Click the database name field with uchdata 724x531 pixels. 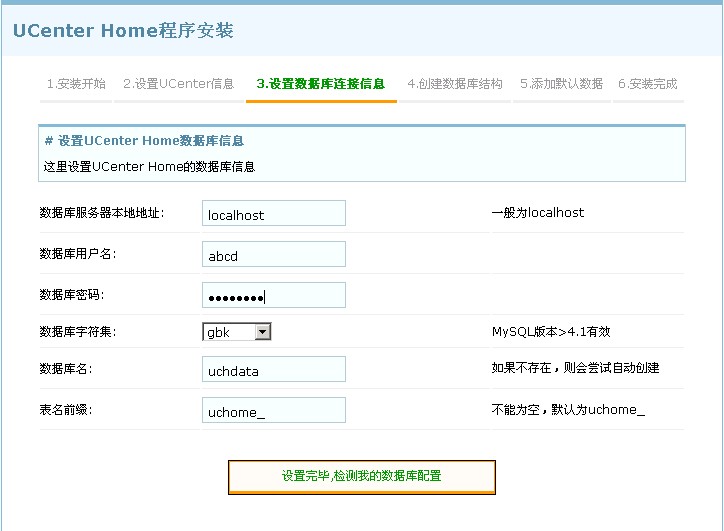[x=274, y=369]
